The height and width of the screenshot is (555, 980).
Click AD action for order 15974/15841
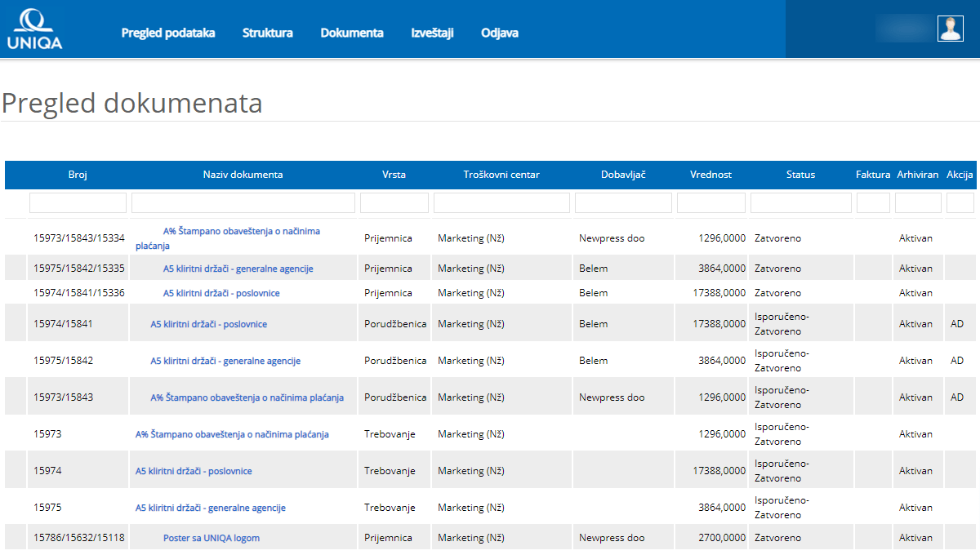pyautogui.click(x=957, y=324)
